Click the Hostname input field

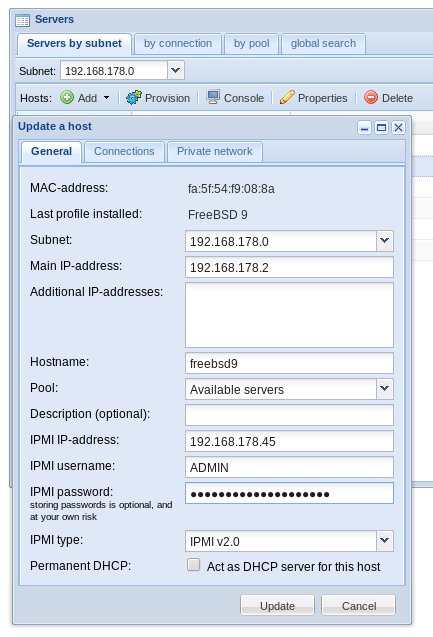click(x=289, y=363)
